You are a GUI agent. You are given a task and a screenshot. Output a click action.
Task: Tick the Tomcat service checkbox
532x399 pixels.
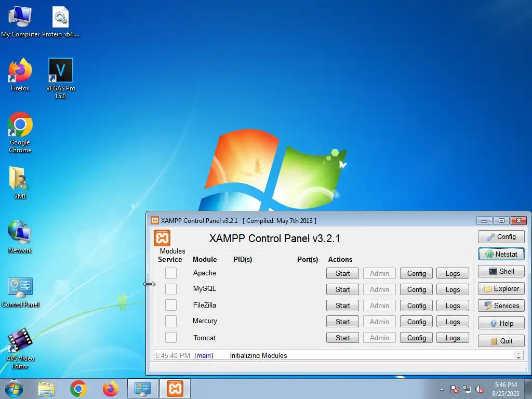coord(170,337)
